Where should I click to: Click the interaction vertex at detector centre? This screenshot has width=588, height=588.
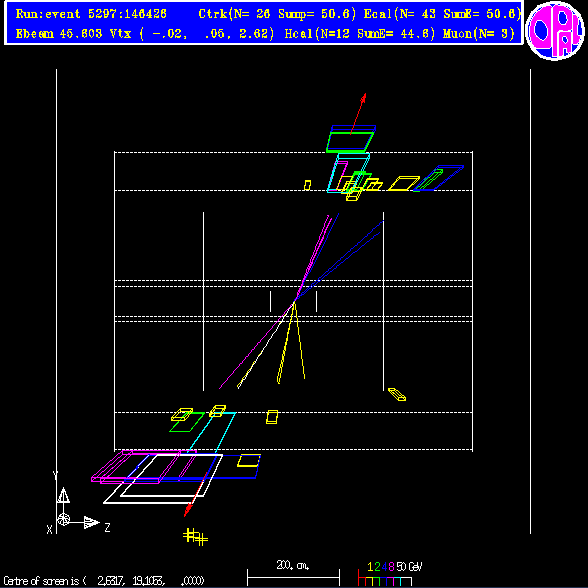coord(294,301)
